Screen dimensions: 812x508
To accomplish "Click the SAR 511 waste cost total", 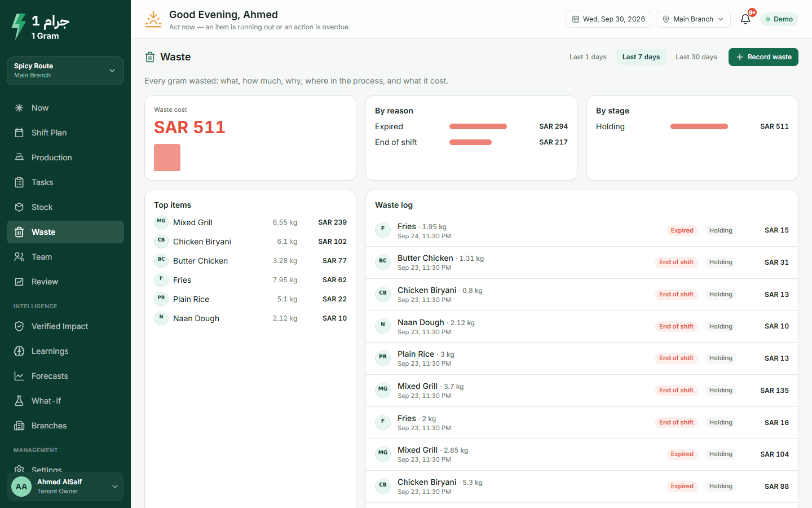I will [189, 128].
